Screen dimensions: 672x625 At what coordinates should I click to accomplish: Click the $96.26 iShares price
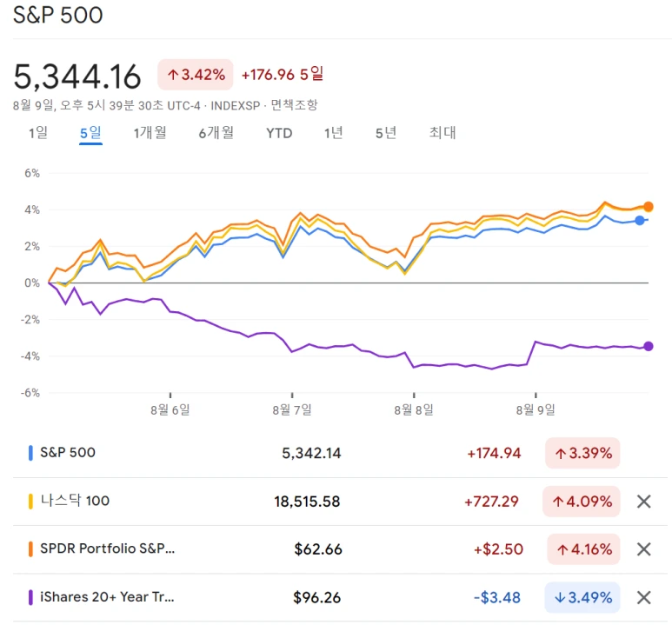pos(317,597)
